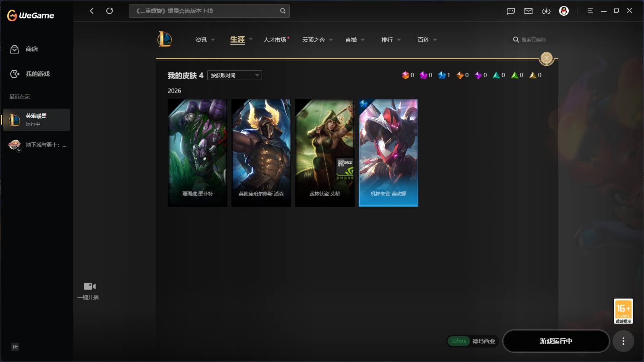644x362 pixels.
Task: Open the mail inbox icon
Action: click(x=528, y=11)
